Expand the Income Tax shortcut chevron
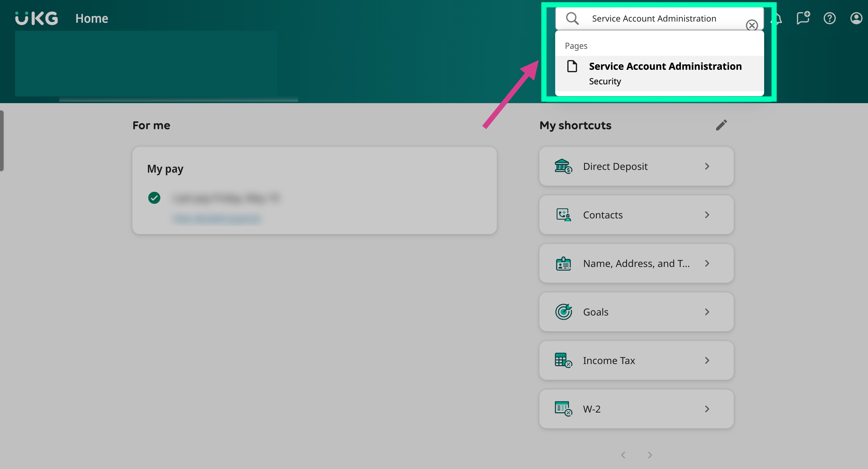This screenshot has height=469, width=868. click(x=707, y=360)
